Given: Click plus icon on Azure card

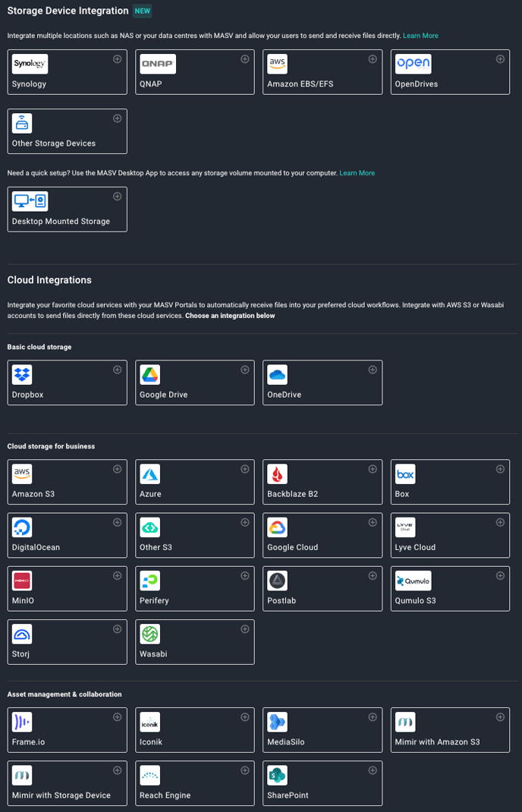Looking at the screenshot, I should coord(245,469).
